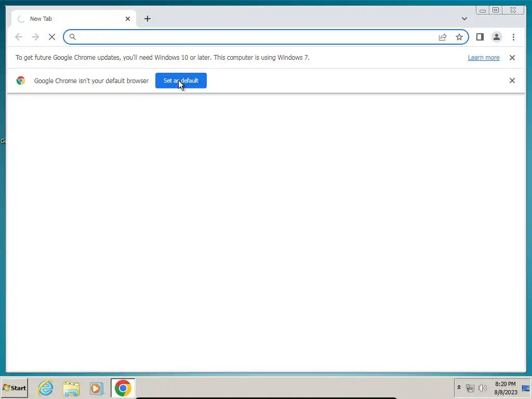Click the Back navigation arrow

coord(19,37)
